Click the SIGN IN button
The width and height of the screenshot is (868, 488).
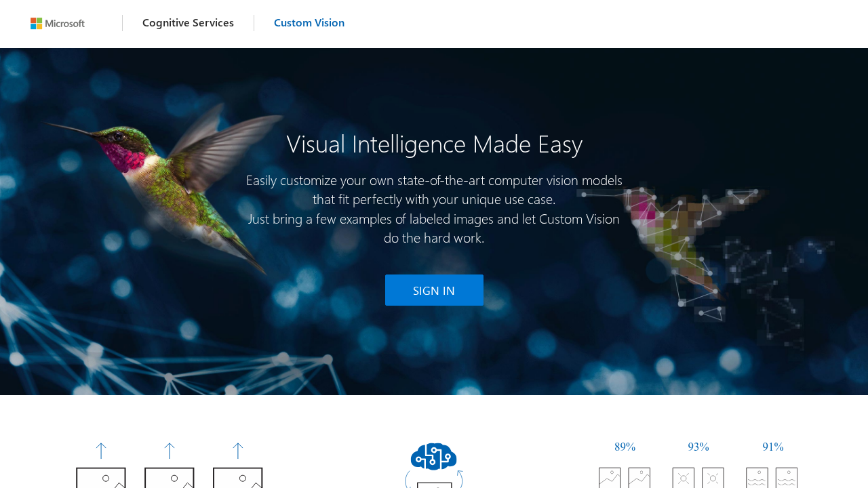click(434, 290)
